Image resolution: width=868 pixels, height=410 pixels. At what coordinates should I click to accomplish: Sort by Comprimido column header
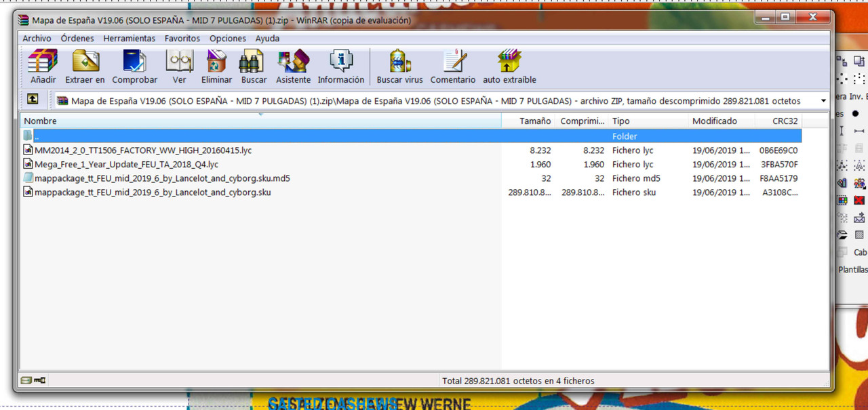[x=580, y=121]
